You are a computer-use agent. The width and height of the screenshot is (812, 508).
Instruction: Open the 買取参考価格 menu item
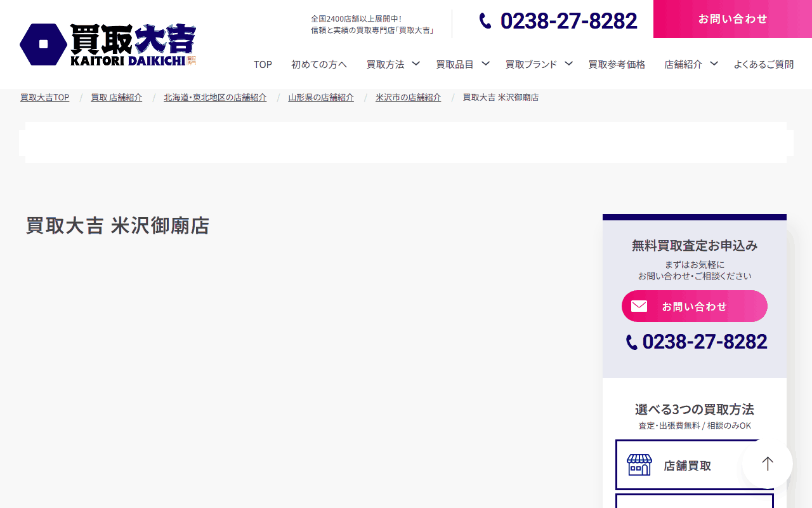(x=617, y=64)
